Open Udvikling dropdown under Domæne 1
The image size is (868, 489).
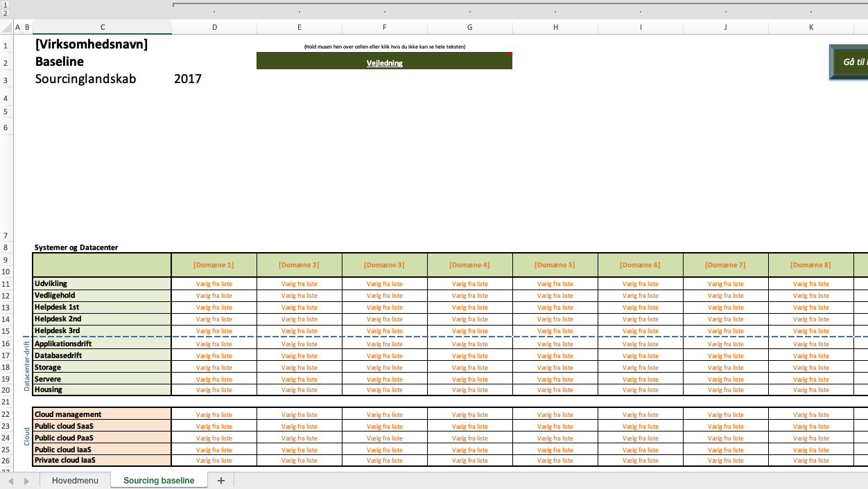[x=214, y=283]
